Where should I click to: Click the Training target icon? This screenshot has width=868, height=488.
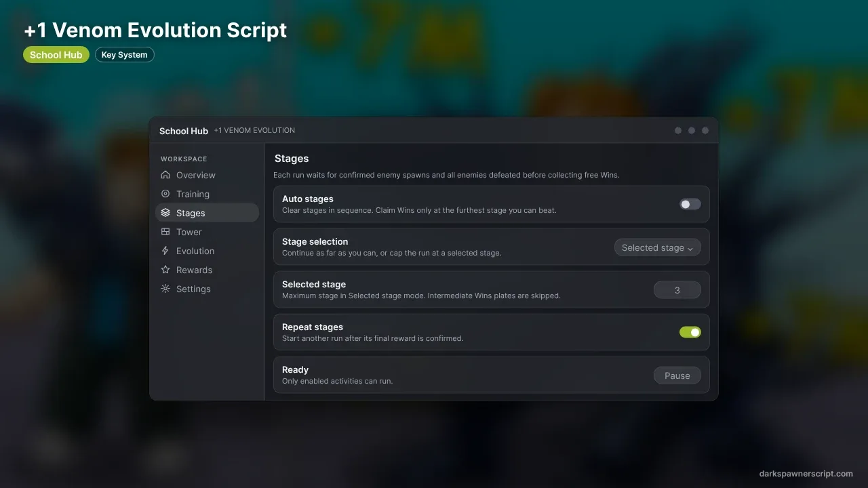coord(165,194)
